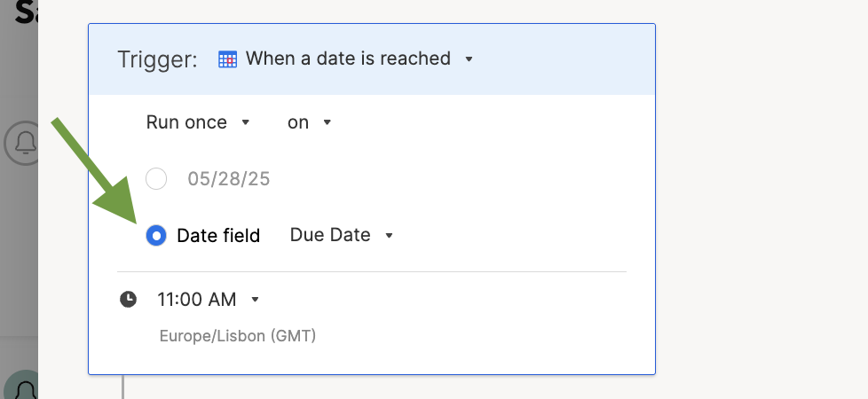Click the 05/28/25 date input
Viewport: 868px width, 399px height.
[x=229, y=179]
